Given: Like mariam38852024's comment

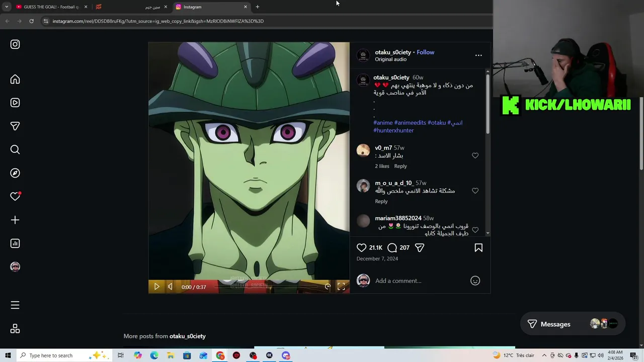Looking at the screenshot, I should pos(475,230).
